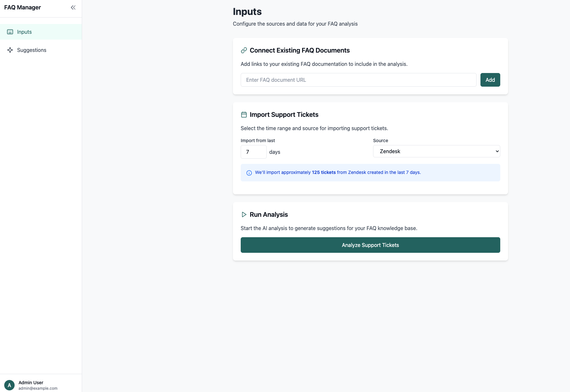The height and width of the screenshot is (392, 570).
Task: Click the calendar icon beside Import Support Tickets
Action: [x=244, y=115]
